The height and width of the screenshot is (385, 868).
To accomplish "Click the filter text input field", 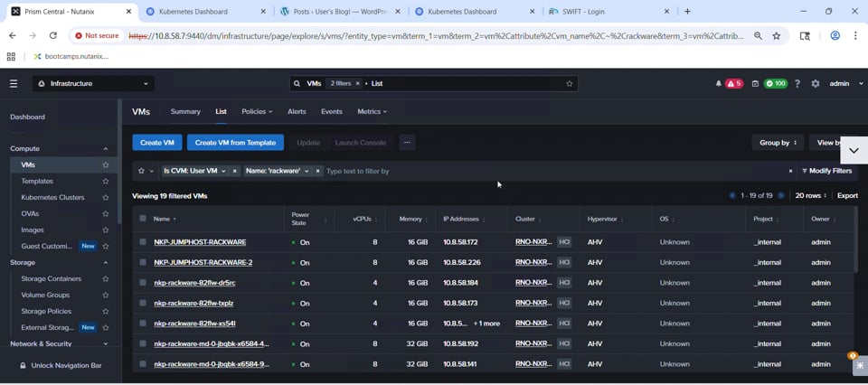I will 555,171.
